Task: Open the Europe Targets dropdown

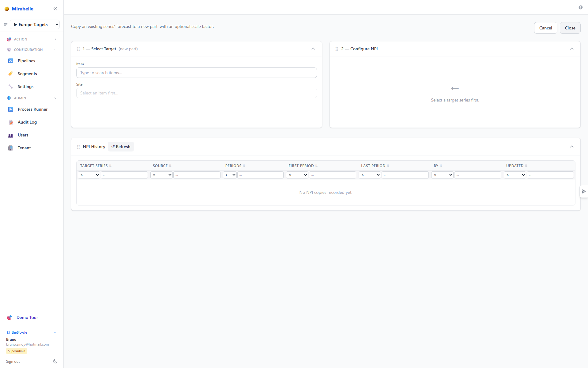Action: pyautogui.click(x=35, y=25)
